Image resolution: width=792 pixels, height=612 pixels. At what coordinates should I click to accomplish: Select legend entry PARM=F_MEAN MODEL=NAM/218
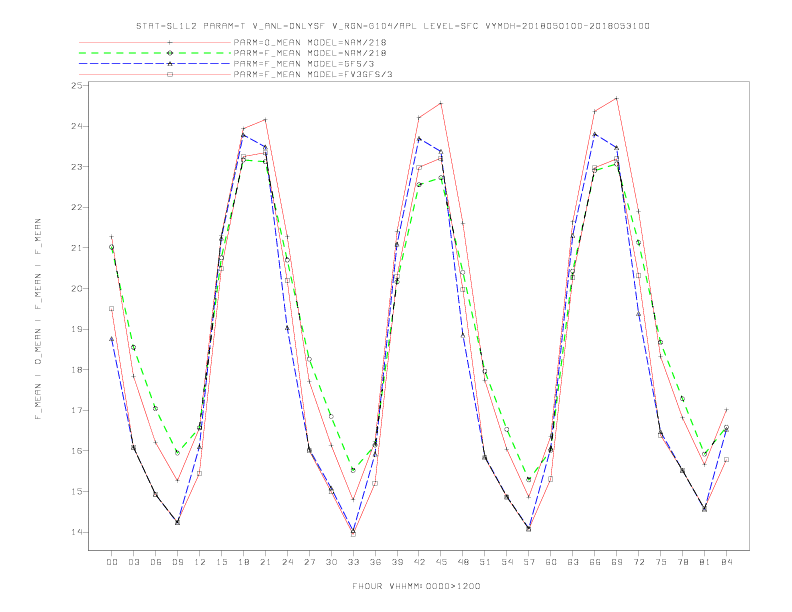[x=310, y=53]
